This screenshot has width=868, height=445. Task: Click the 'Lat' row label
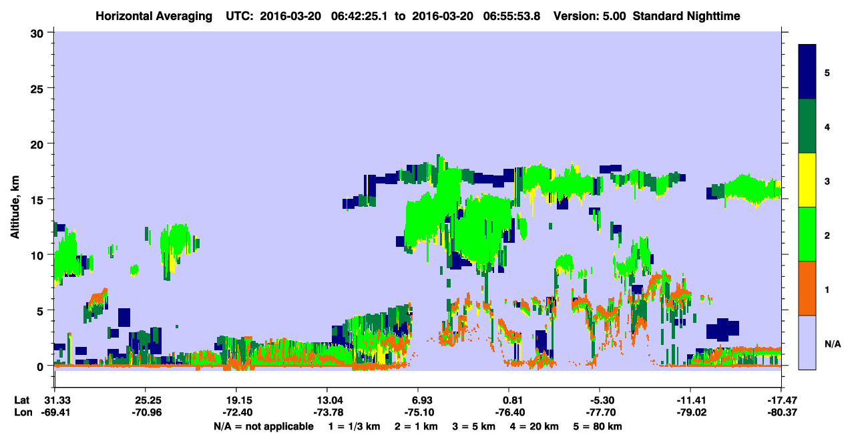(x=22, y=400)
